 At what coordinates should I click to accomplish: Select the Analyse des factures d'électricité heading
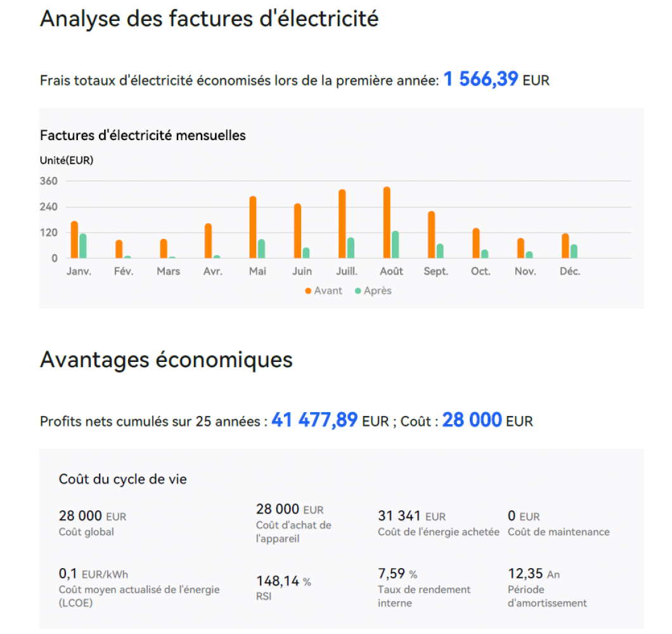(209, 19)
